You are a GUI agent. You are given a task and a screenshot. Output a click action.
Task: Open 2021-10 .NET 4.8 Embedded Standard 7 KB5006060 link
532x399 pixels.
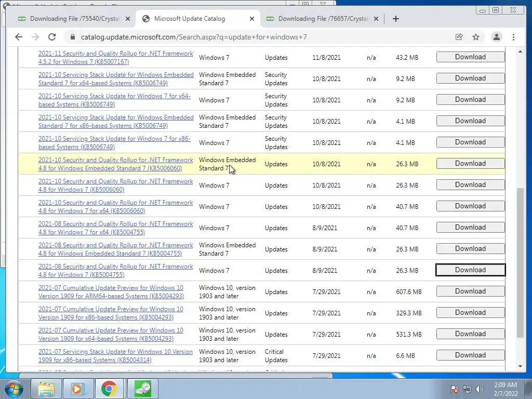pyautogui.click(x=116, y=164)
